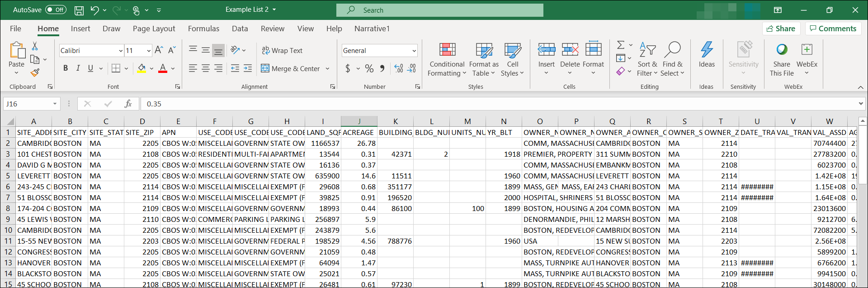This screenshot has width=868, height=288.
Task: Toggle Middle Align
Action: click(206, 50)
